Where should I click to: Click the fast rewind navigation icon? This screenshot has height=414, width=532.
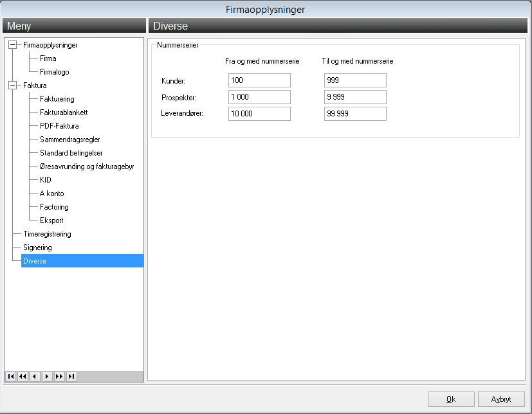pyautogui.click(x=23, y=376)
